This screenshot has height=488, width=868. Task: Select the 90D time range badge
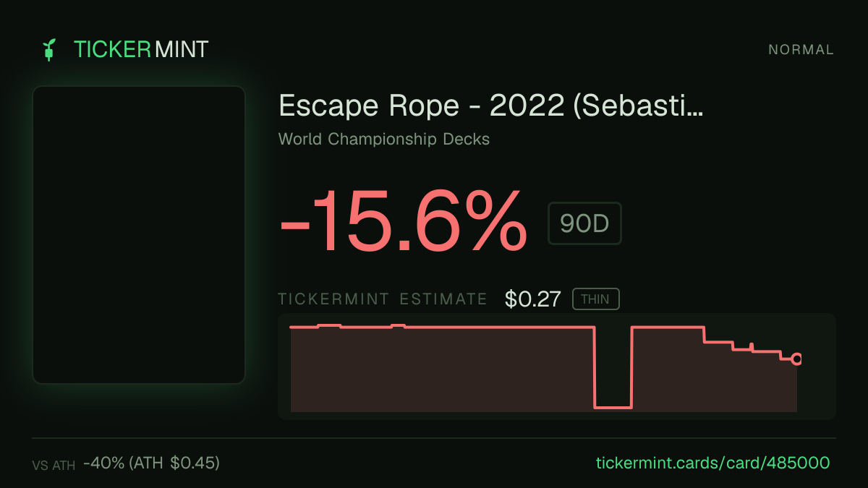point(584,223)
